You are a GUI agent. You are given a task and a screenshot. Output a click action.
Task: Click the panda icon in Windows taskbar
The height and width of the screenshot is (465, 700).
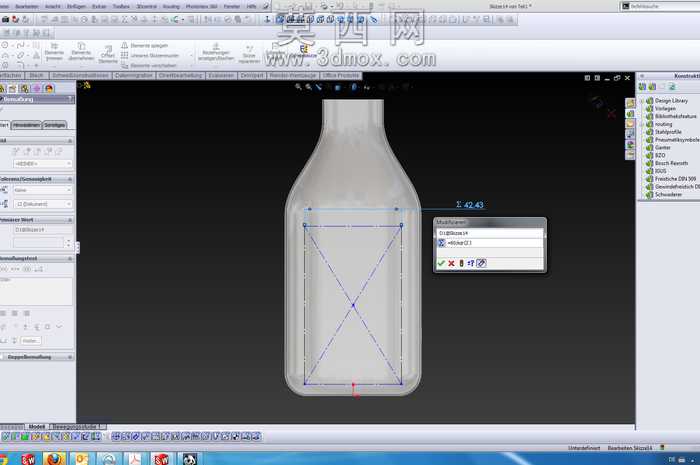point(190,458)
